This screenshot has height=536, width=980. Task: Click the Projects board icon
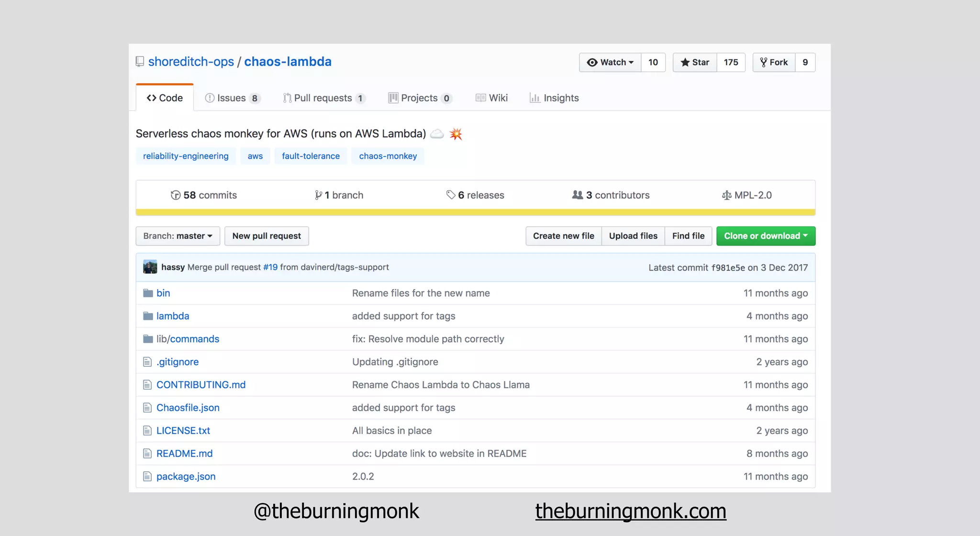pyautogui.click(x=393, y=98)
